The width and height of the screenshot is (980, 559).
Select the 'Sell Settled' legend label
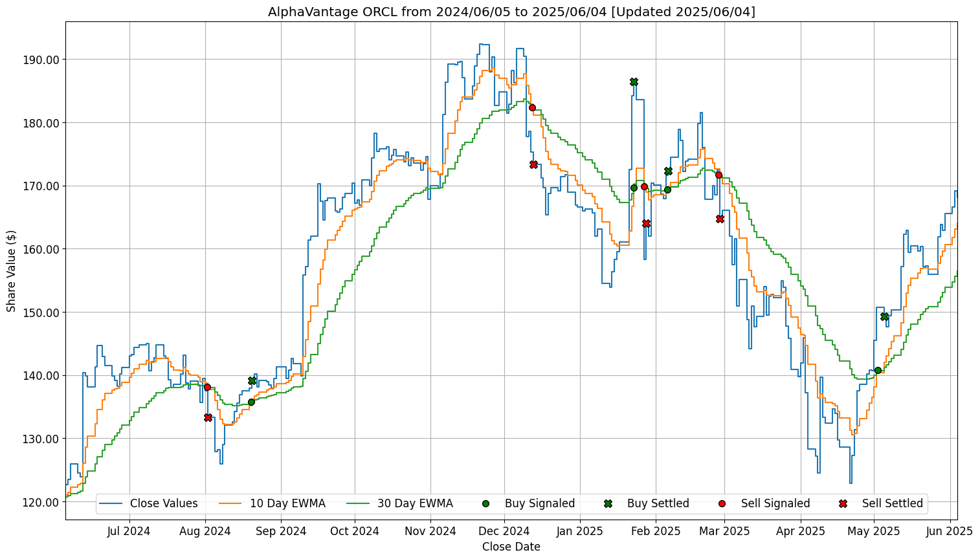tap(893, 503)
